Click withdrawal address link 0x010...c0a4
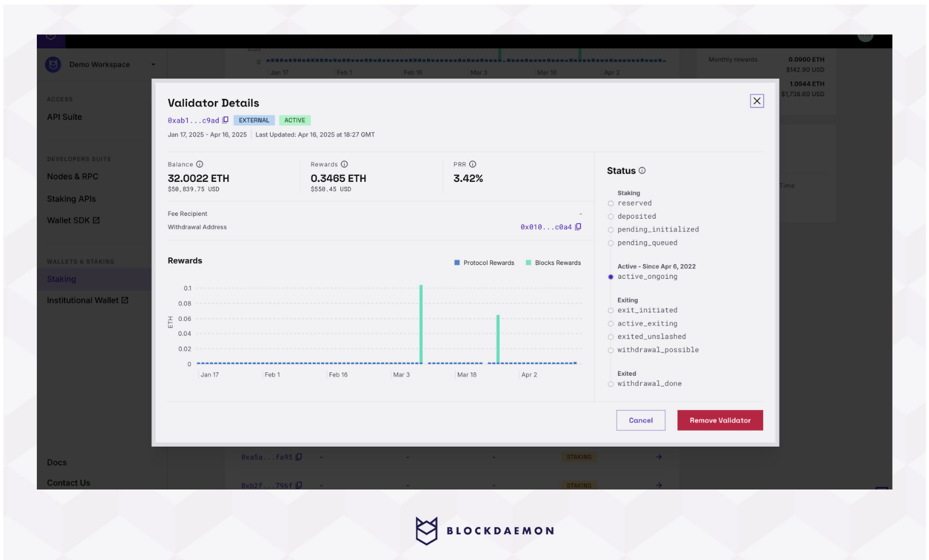Screen dimensions: 929x560 [546, 227]
